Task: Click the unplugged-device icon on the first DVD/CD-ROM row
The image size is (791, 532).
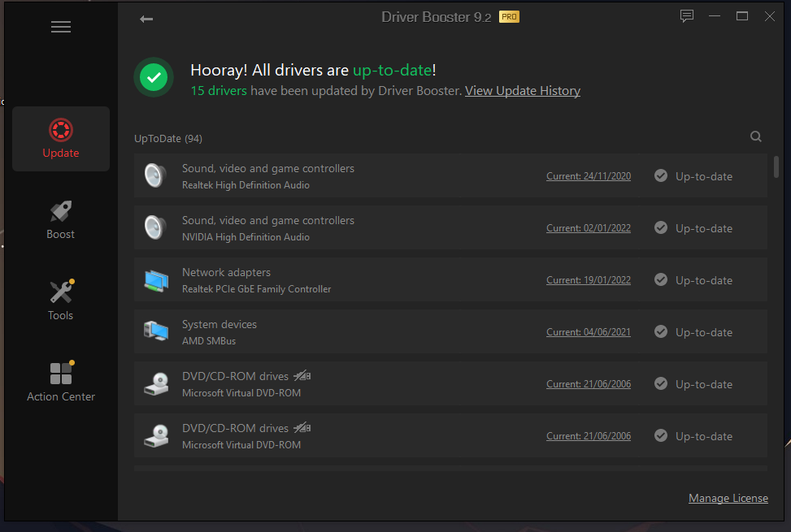Action: click(x=301, y=375)
